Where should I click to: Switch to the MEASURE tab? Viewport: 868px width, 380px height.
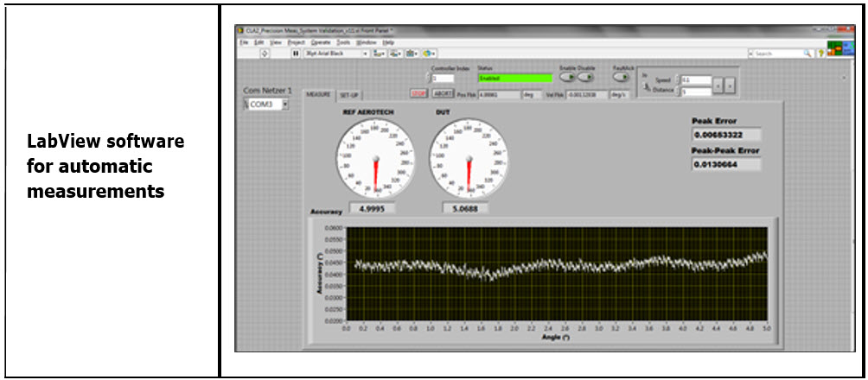tap(319, 95)
